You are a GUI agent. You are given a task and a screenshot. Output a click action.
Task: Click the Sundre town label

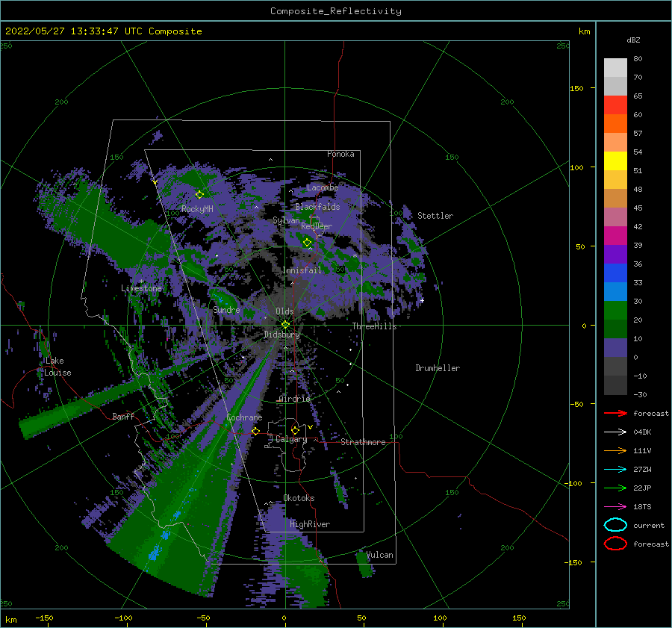point(226,310)
